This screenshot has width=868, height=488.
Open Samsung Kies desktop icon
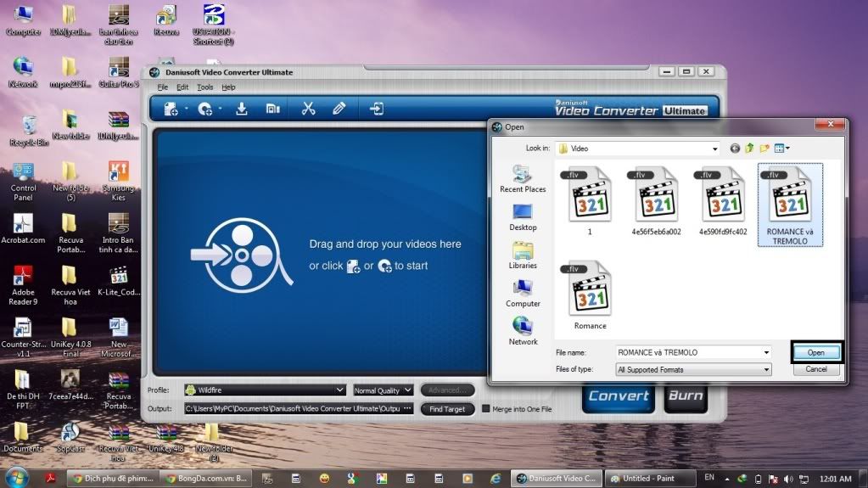point(119,182)
